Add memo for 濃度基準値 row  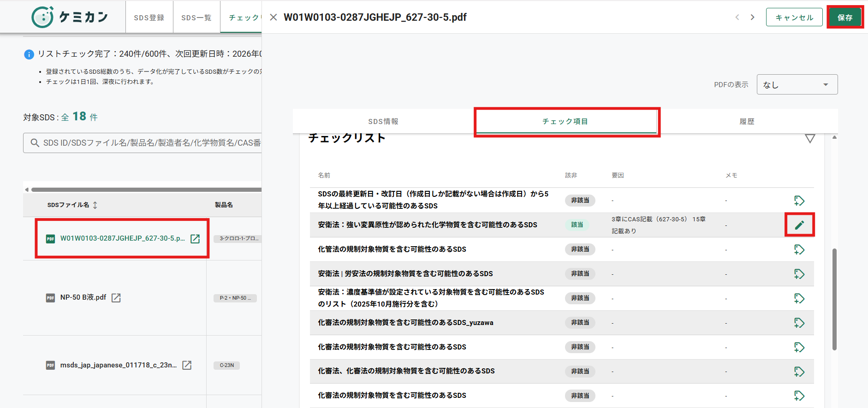(799, 298)
